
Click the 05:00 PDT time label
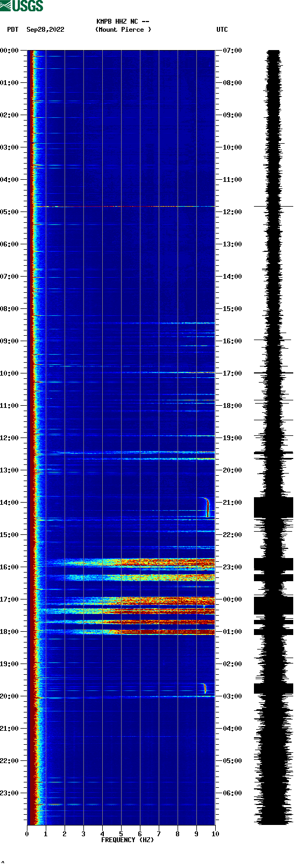click(9, 212)
